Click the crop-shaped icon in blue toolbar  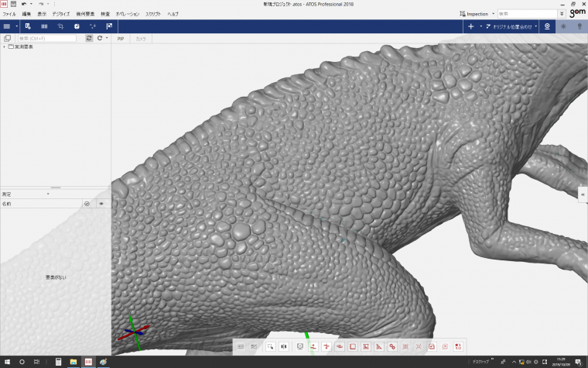(x=60, y=26)
